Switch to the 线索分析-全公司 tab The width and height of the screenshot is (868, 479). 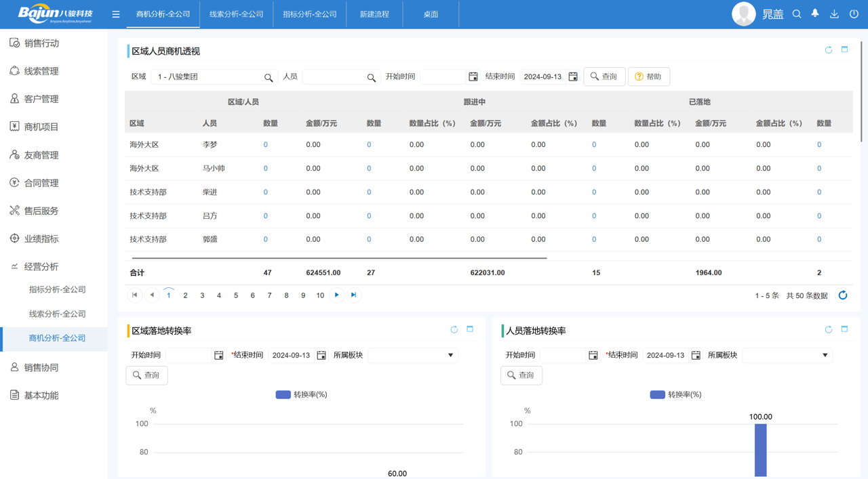236,14
